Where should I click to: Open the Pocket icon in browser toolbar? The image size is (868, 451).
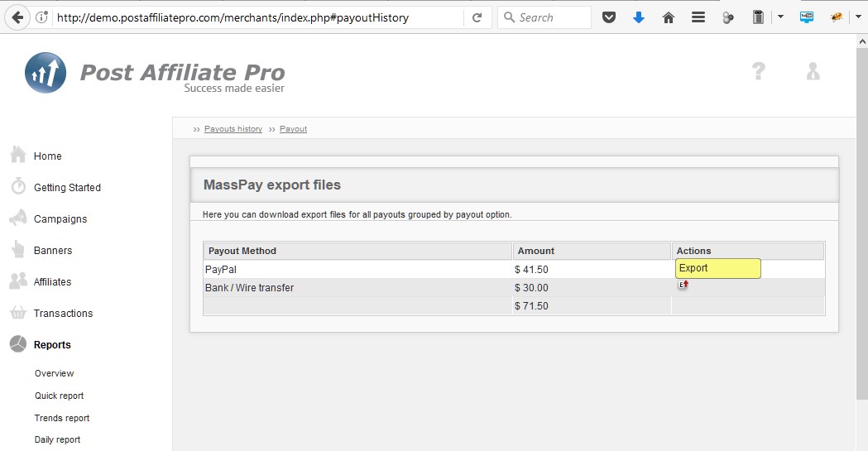(609, 17)
